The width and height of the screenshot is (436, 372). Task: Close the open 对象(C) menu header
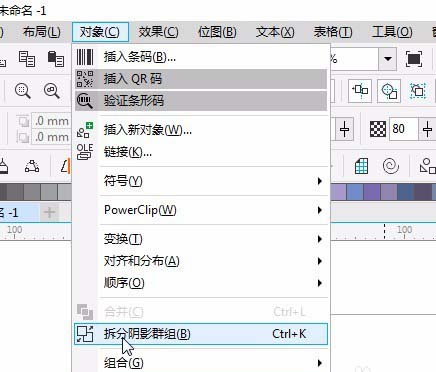click(x=100, y=32)
